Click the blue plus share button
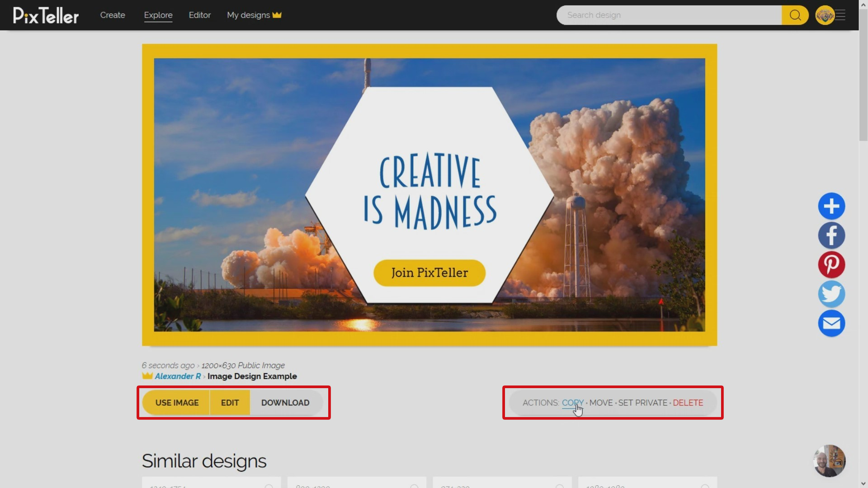This screenshot has width=868, height=488. [831, 206]
